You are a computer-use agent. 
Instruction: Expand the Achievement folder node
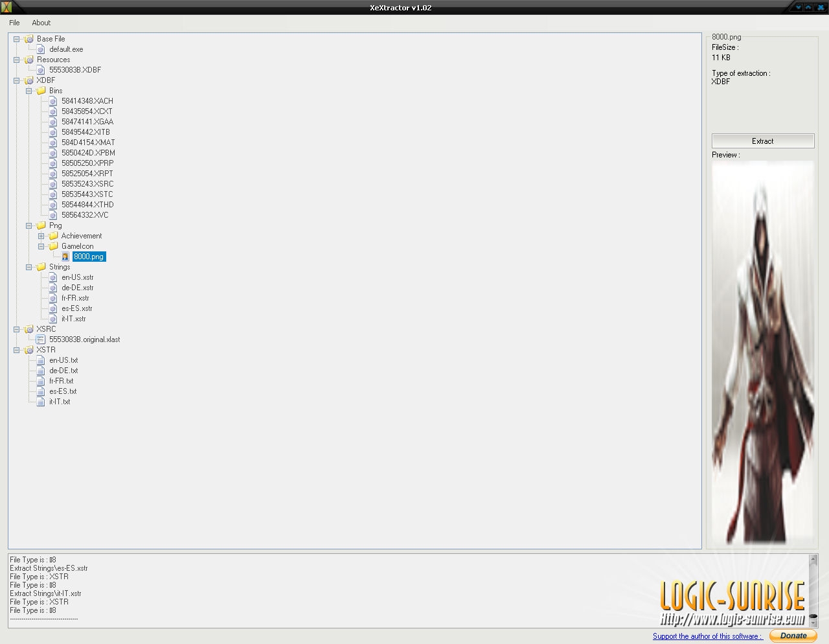pyautogui.click(x=41, y=236)
